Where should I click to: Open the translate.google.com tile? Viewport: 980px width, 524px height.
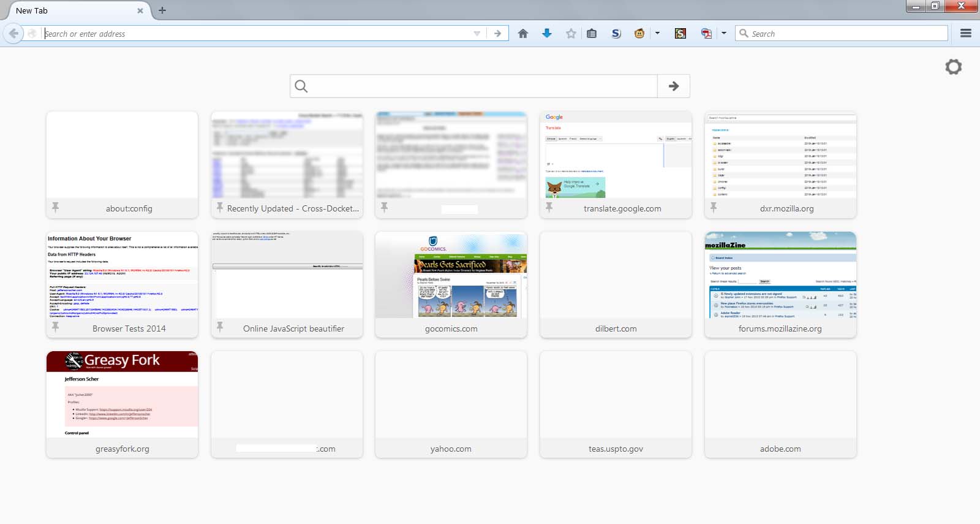[x=616, y=165]
